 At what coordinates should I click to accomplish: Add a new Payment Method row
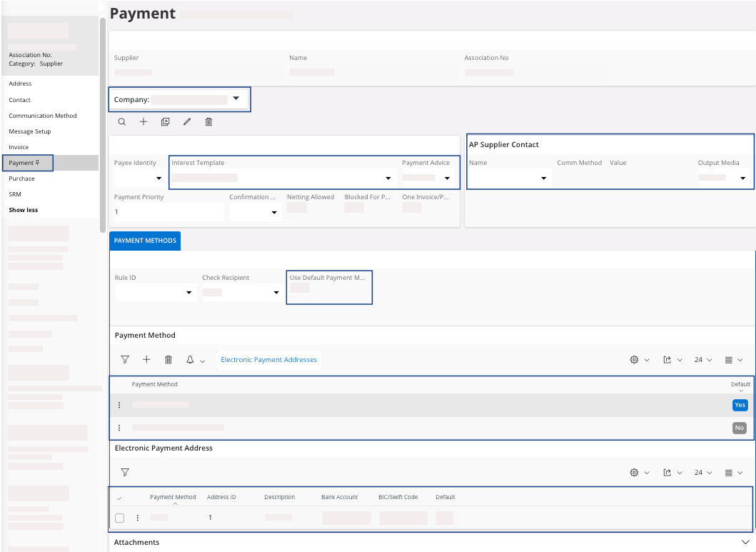pyautogui.click(x=146, y=360)
